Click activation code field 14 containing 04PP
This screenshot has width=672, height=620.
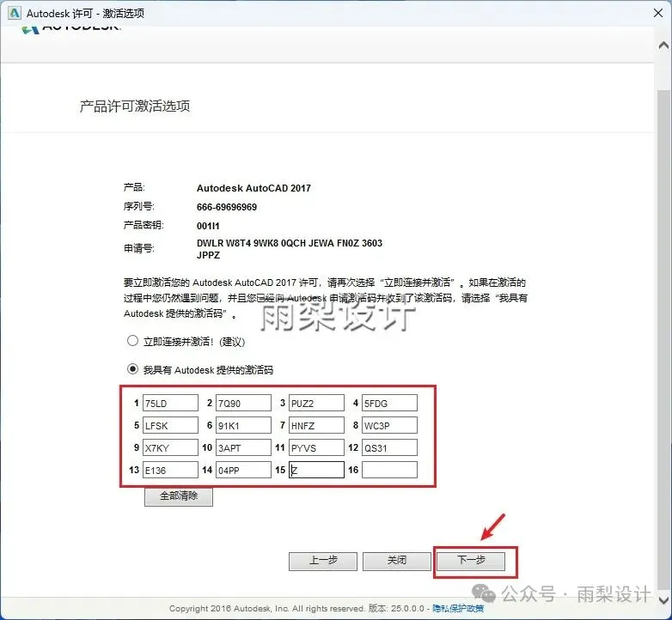pyautogui.click(x=243, y=470)
